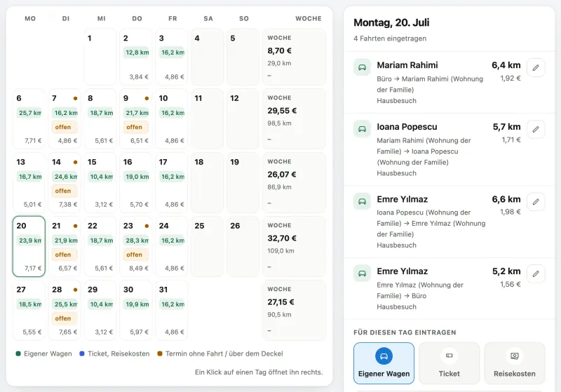The image size is (561, 392).
Task: Open Saturday the 25th
Action: click(207, 246)
